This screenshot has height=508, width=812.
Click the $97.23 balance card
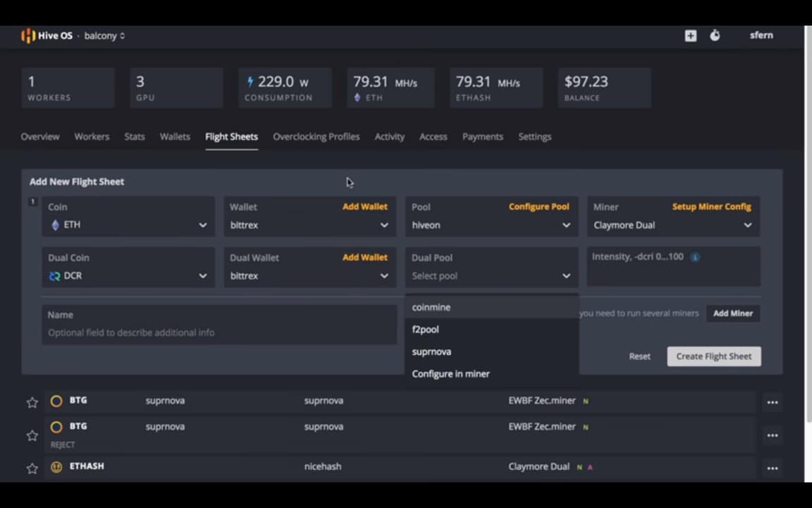click(x=604, y=87)
